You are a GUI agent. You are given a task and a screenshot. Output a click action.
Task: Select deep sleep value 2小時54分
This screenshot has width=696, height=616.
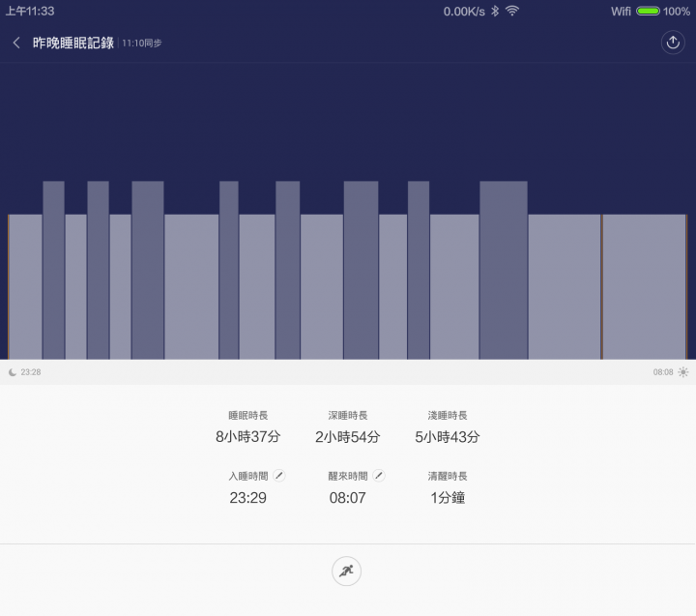pos(348,437)
